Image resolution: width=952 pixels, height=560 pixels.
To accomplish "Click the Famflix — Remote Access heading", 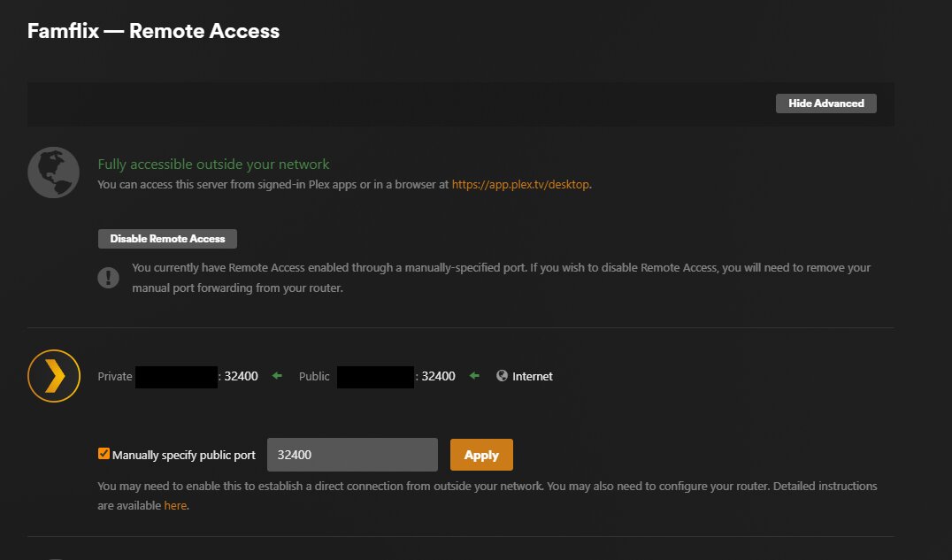I will tap(153, 31).
